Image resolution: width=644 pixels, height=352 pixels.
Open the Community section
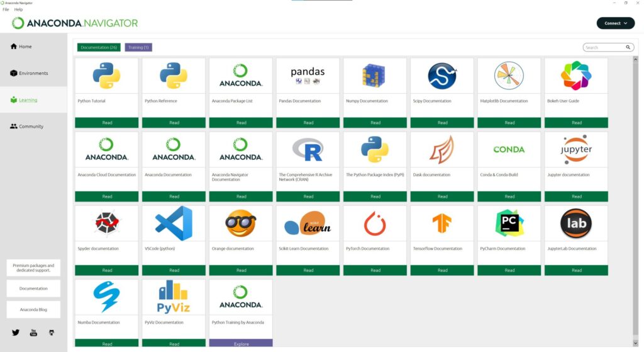coord(34,126)
